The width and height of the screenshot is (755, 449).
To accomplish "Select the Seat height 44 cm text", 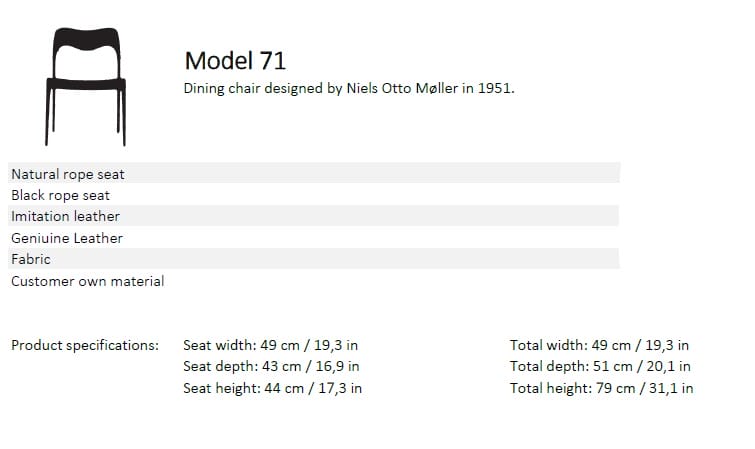I will tap(273, 388).
